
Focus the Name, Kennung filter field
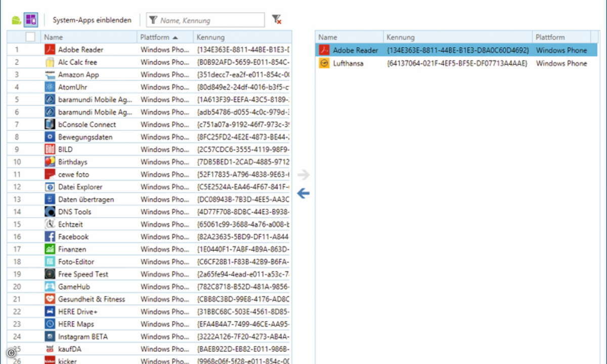[205, 20]
